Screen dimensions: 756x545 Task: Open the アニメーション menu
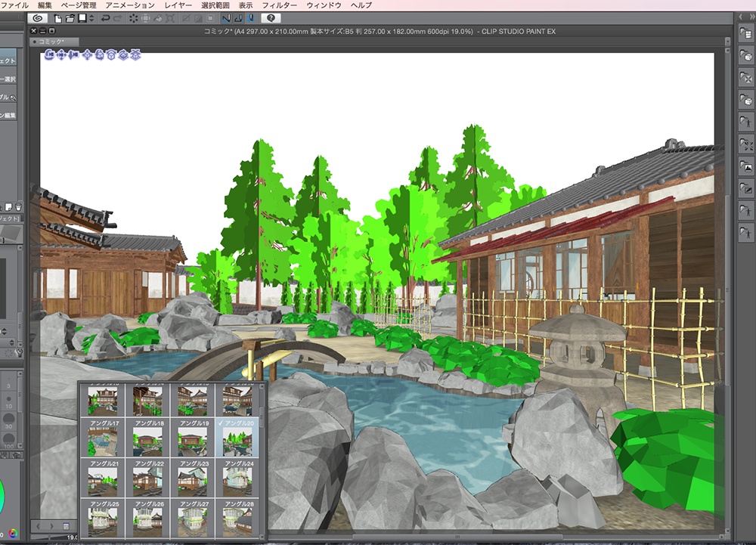coord(130,5)
